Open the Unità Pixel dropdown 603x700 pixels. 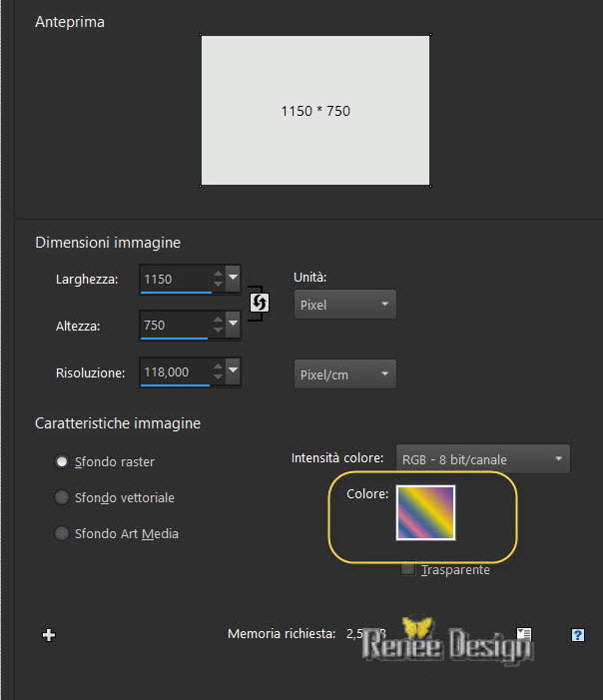pos(345,305)
